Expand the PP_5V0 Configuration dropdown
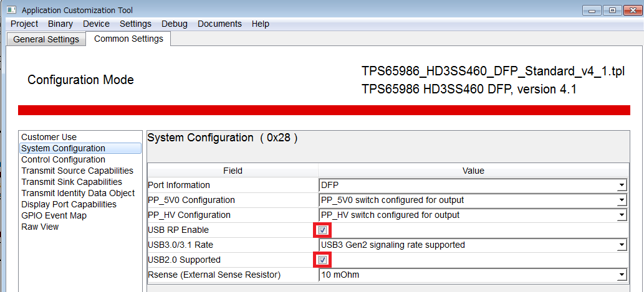Viewport: 644px width, 292px height. click(623, 200)
